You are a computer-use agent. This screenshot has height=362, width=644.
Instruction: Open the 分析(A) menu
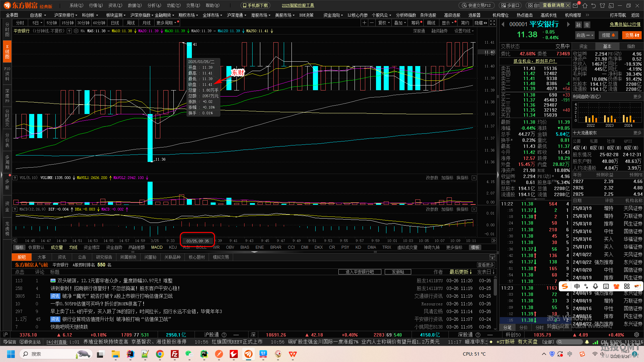[154, 5]
